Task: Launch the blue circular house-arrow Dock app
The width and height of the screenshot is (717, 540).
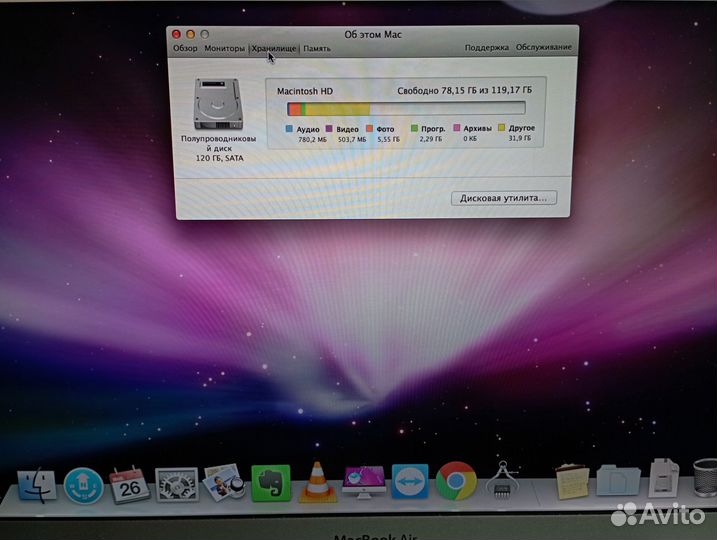Action: click(84, 486)
